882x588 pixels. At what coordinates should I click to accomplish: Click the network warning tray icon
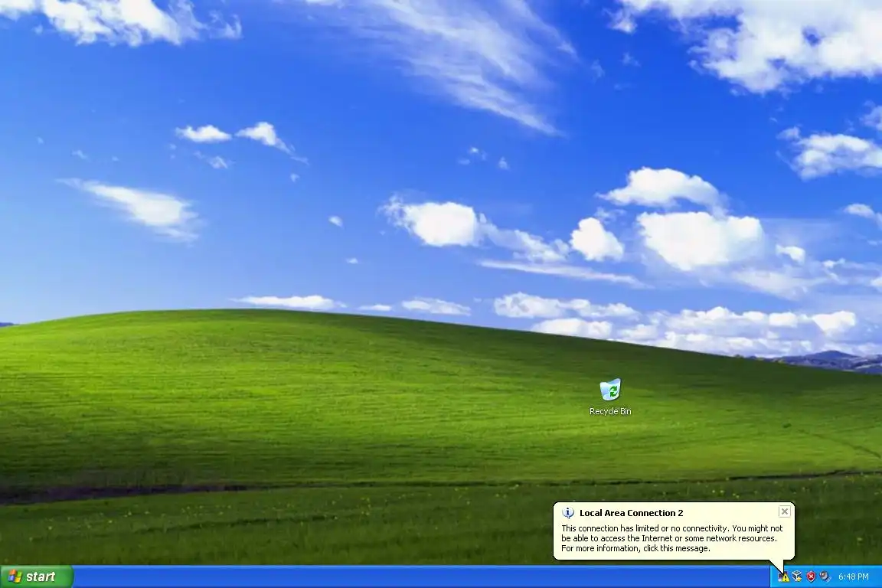pos(783,577)
